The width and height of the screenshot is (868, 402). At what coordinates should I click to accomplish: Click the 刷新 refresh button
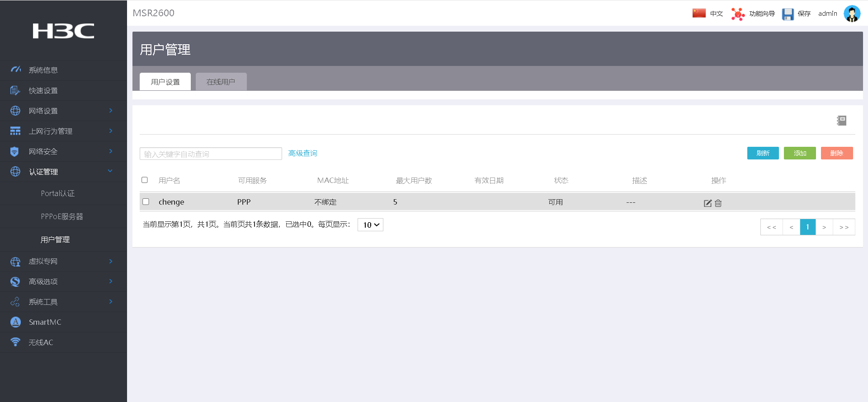763,153
